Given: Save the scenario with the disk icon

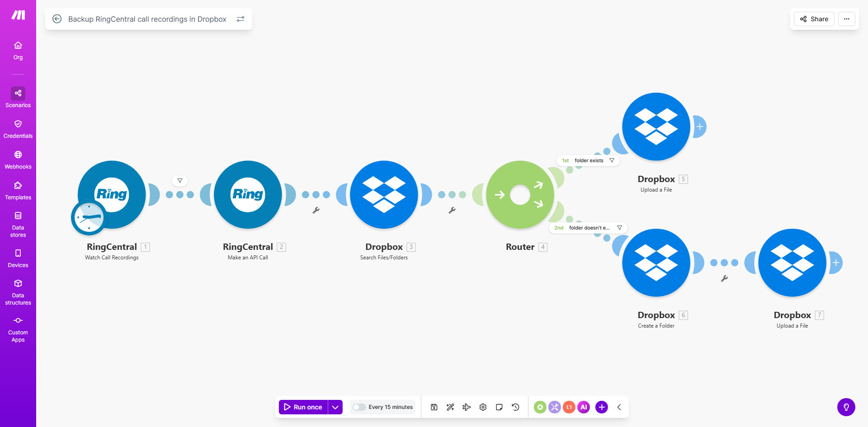Looking at the screenshot, I should click(x=434, y=407).
